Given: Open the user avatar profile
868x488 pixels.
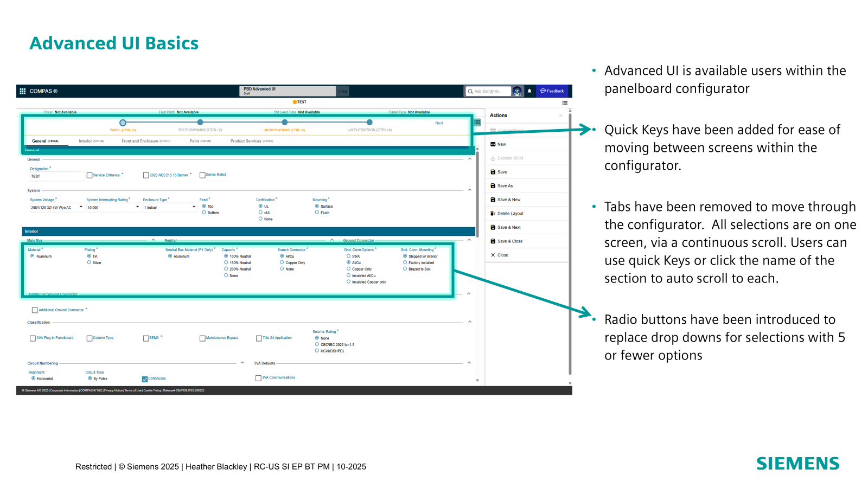Looking at the screenshot, I should pyautogui.click(x=518, y=91).
